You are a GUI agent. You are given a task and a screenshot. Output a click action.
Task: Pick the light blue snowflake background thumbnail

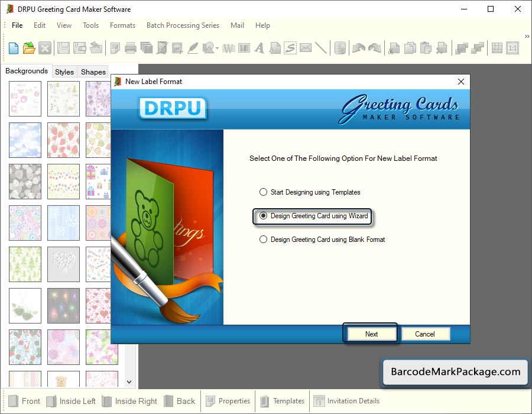click(63, 223)
